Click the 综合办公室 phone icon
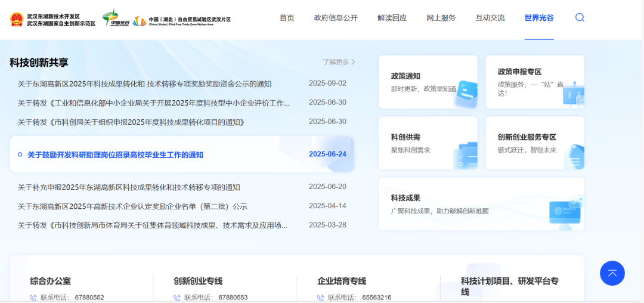The image size is (644, 303). [x=33, y=298]
